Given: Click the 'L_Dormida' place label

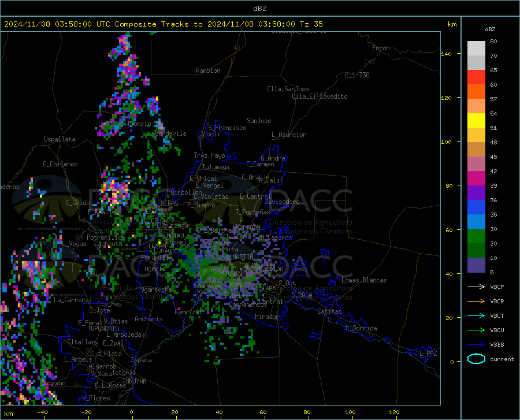Looking at the screenshot, I should [361, 328].
